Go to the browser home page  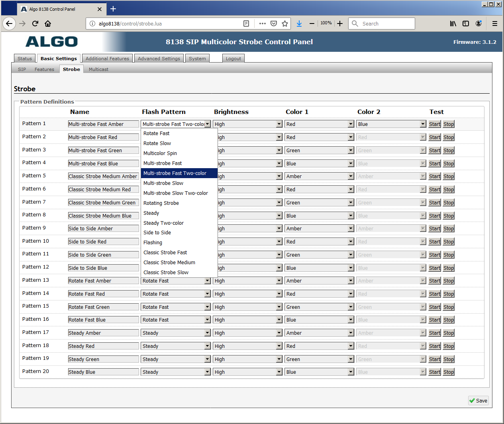(x=48, y=24)
